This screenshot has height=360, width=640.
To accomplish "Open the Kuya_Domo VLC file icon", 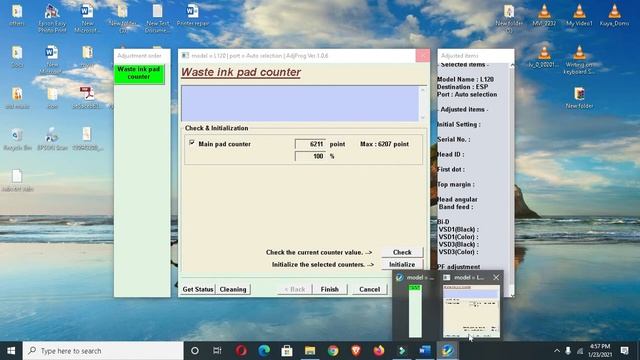I will pyautogui.click(x=614, y=16).
